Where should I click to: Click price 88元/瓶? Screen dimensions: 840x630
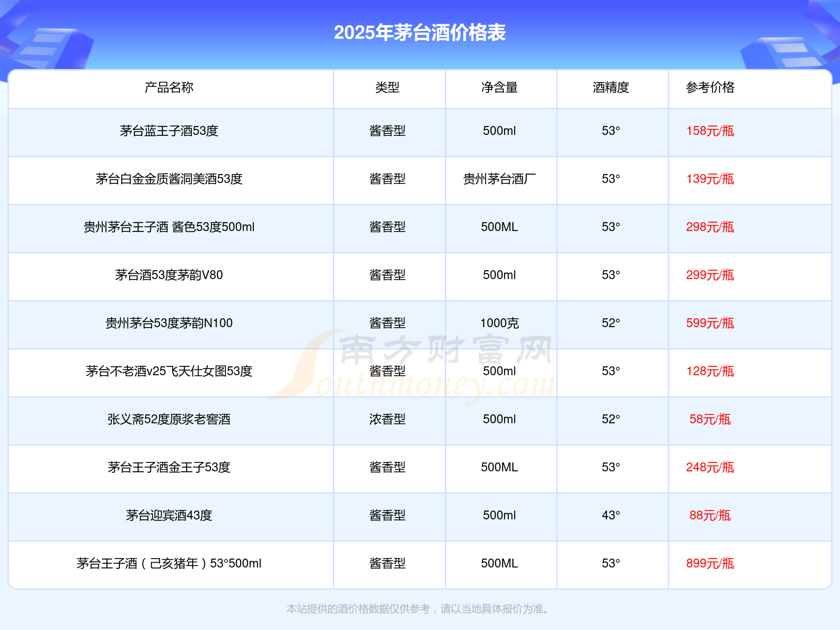click(x=710, y=515)
